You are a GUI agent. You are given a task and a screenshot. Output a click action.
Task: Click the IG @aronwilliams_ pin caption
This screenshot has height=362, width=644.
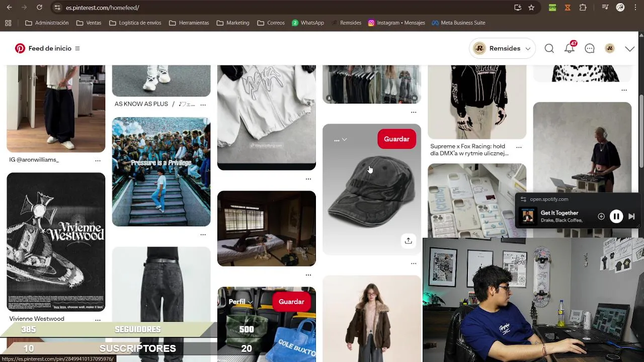point(34,160)
